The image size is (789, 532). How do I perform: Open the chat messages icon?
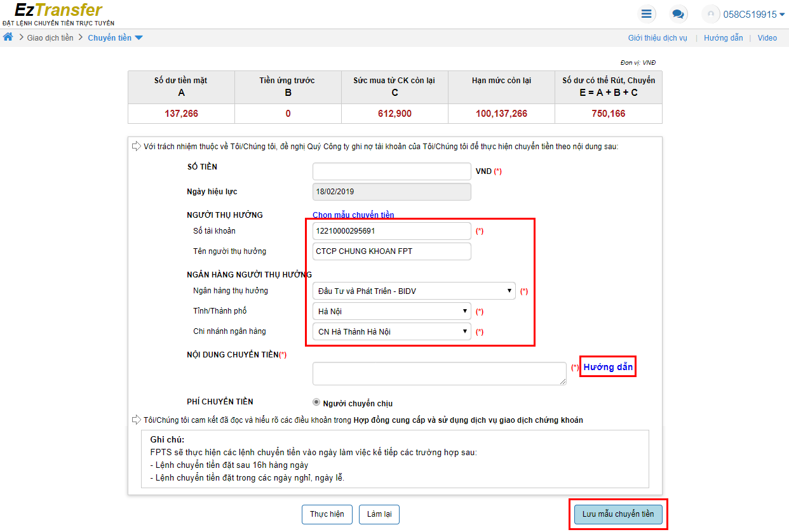678,14
